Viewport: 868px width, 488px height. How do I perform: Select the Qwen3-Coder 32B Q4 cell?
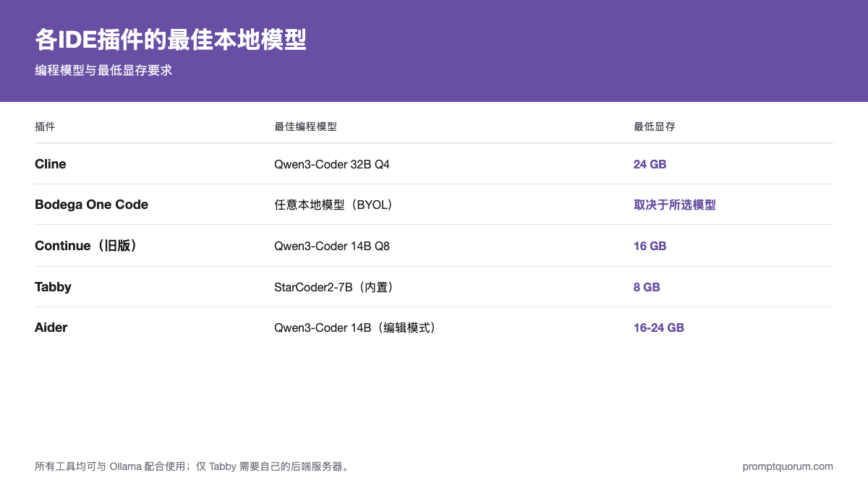click(332, 164)
